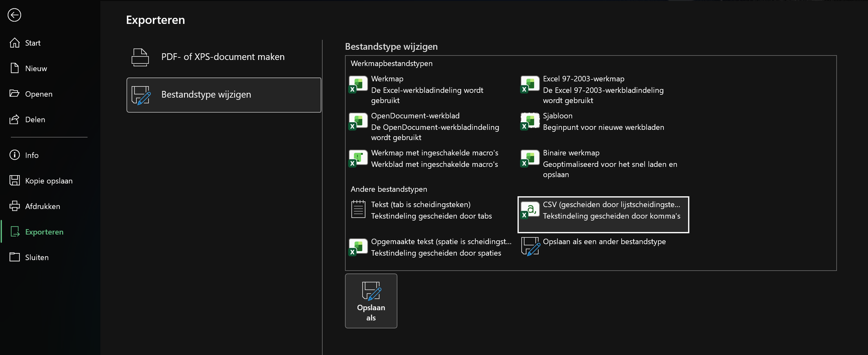Click the Werkmap Excel file icon
868x355 pixels.
358,84
